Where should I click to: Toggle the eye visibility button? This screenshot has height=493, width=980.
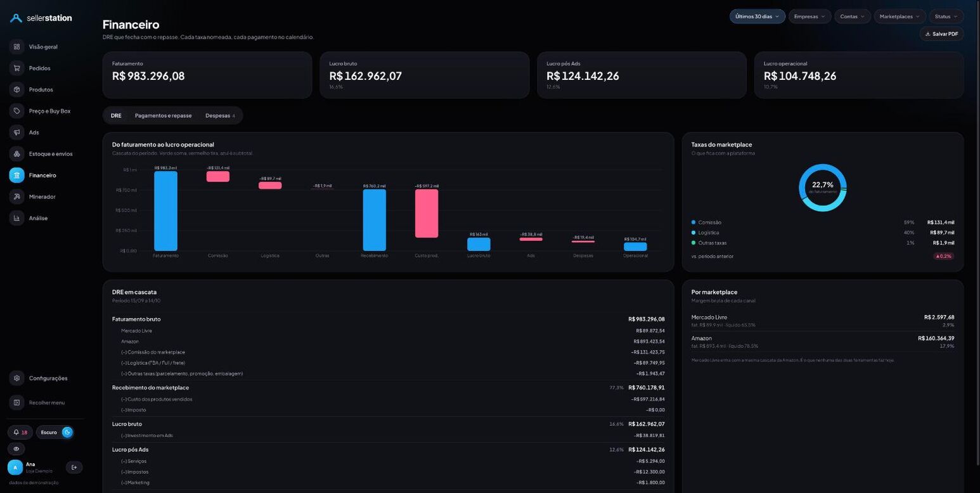(16, 449)
